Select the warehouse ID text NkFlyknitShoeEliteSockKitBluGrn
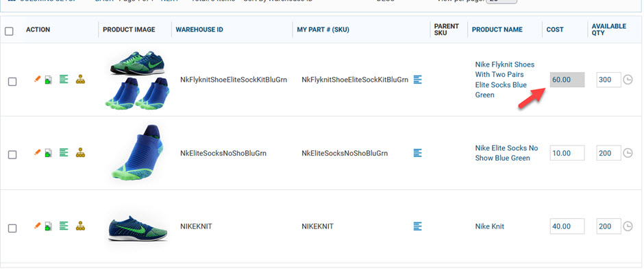This screenshot has height=273, width=644. [234, 80]
